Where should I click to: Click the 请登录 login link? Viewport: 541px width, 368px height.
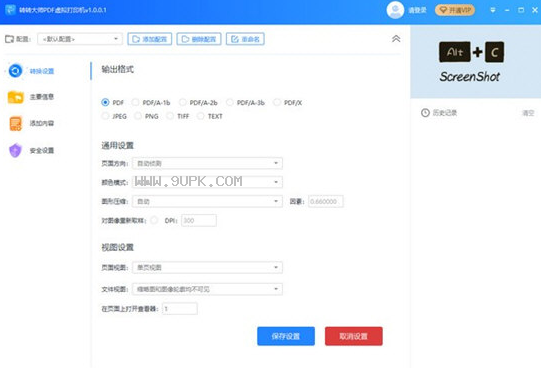pos(417,10)
